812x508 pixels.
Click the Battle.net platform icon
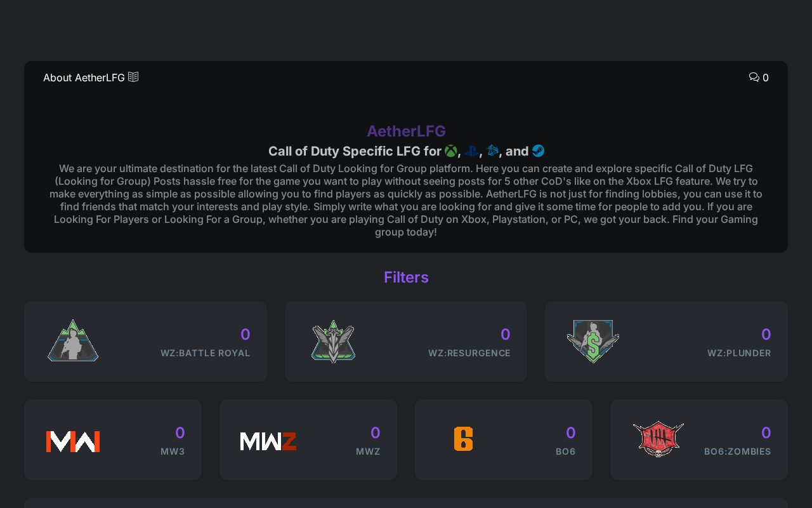click(492, 151)
